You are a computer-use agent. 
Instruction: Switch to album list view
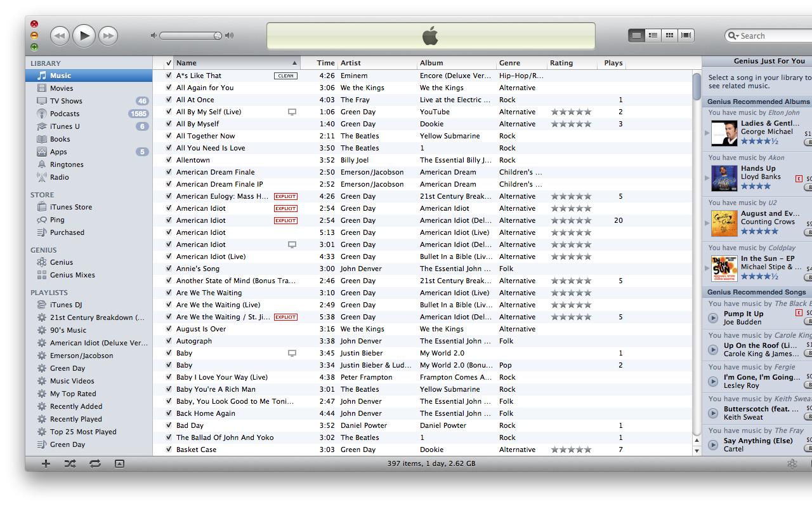[653, 36]
